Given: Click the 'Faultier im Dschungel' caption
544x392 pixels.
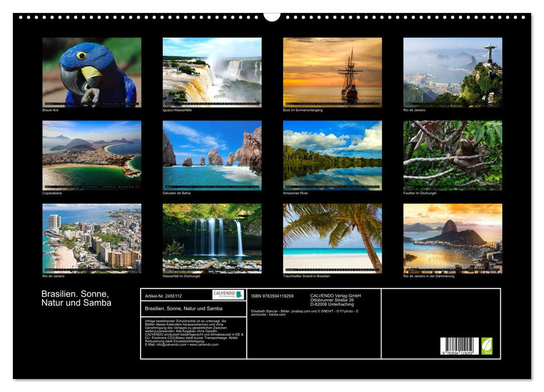Looking at the screenshot, I should 420,193.
